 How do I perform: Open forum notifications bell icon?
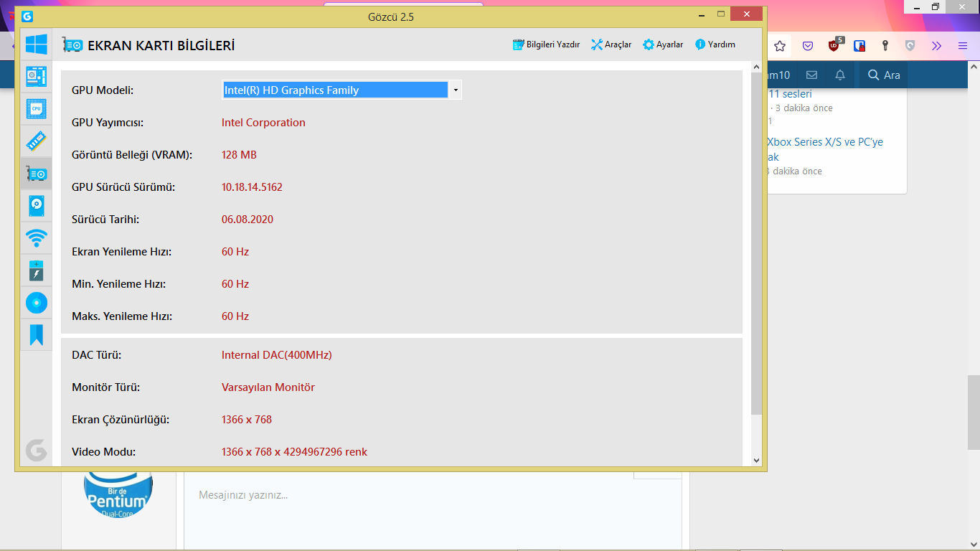[840, 75]
